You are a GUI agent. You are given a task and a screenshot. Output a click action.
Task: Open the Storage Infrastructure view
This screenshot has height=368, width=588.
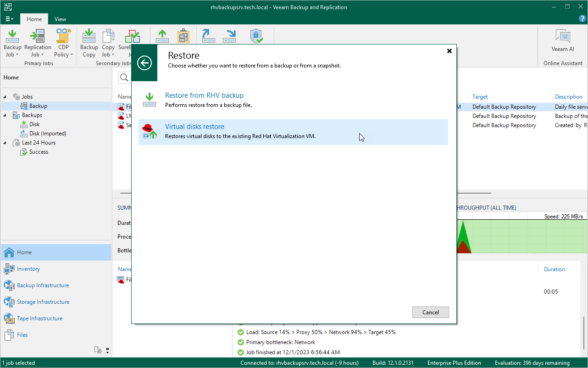(56, 302)
